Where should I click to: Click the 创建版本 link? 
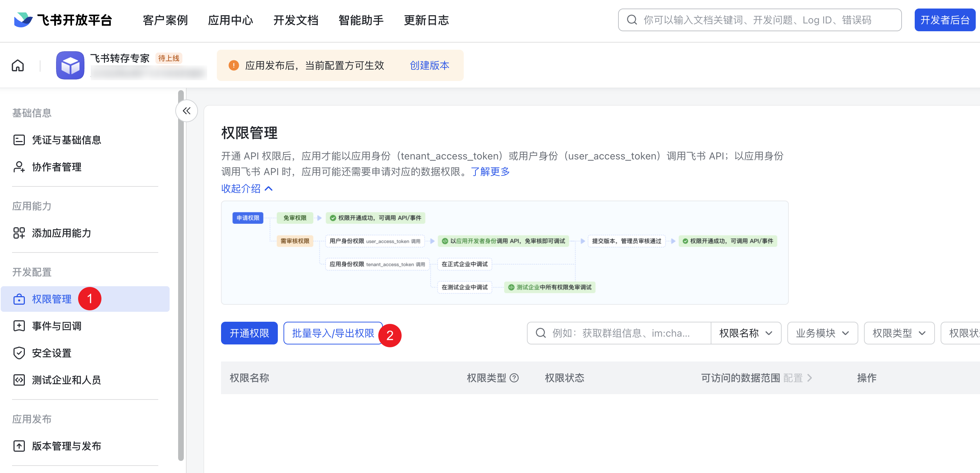(x=430, y=65)
